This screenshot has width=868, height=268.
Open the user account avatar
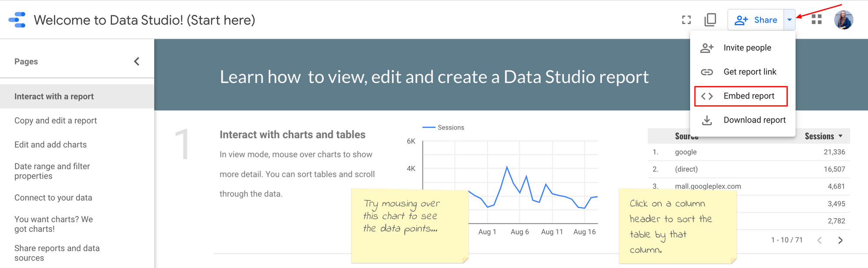(x=843, y=20)
